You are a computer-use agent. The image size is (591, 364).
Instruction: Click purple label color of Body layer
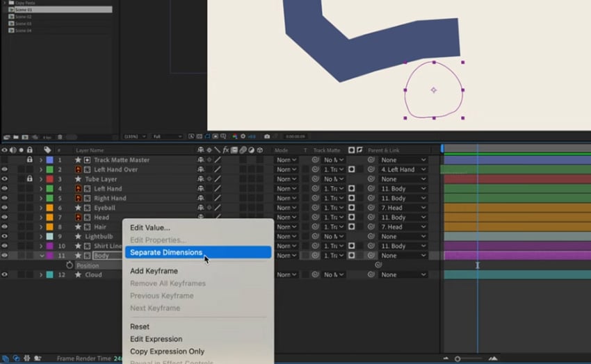coord(49,256)
